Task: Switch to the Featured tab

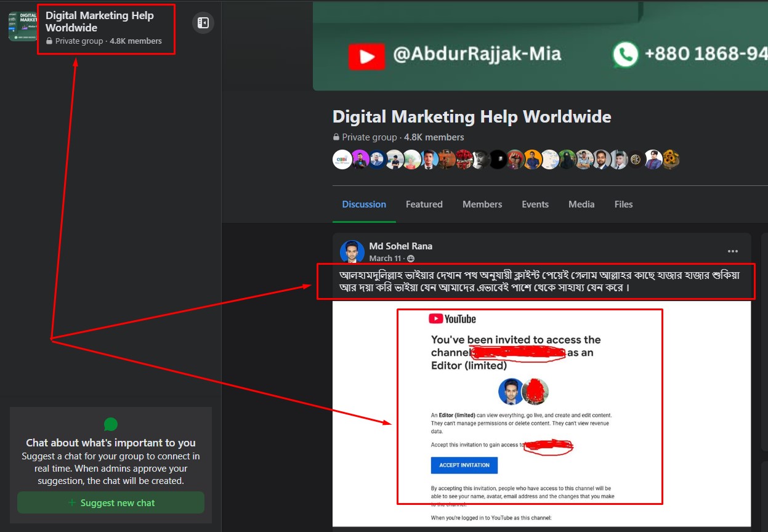Action: coord(424,204)
